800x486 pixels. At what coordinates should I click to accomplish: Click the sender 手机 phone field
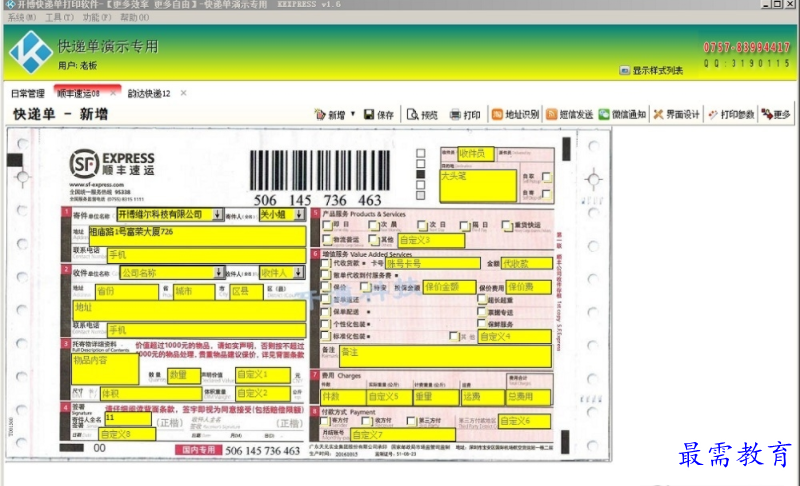207,255
